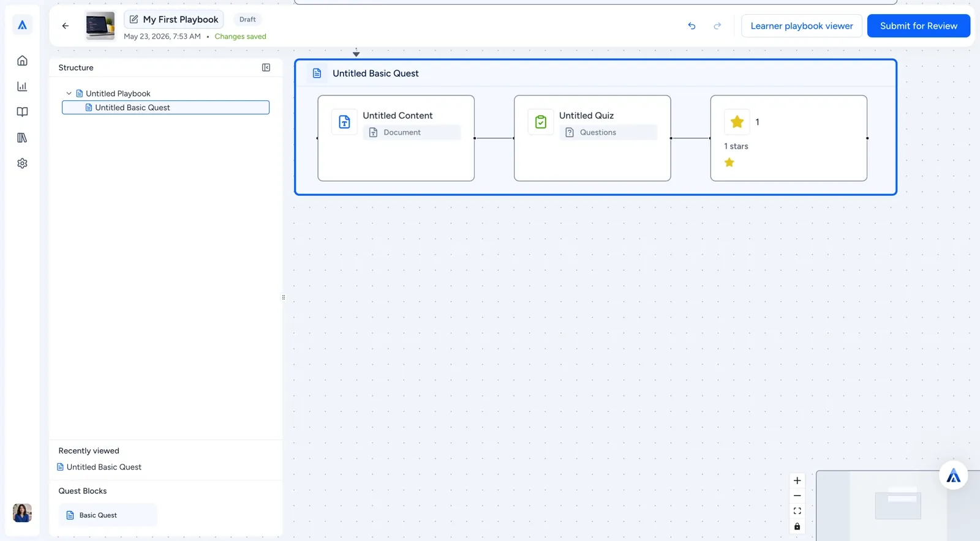The width and height of the screenshot is (980, 541).
Task: Collapse the Structure panel
Action: [x=266, y=68]
